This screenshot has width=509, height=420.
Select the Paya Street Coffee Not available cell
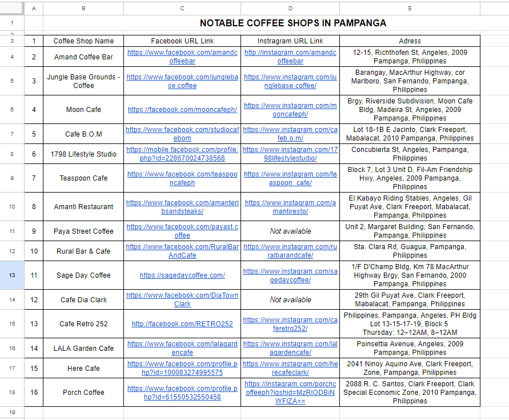tap(290, 231)
